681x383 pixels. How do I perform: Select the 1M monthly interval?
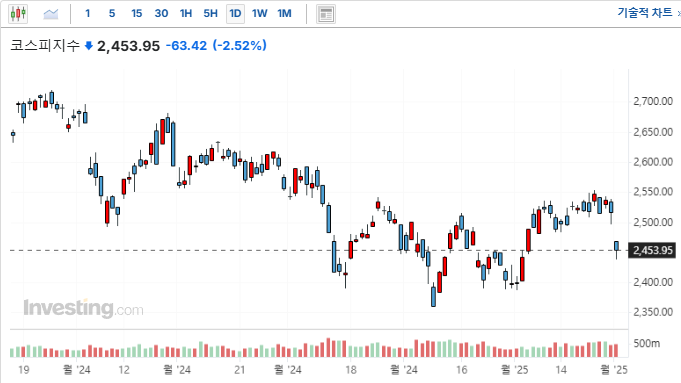coord(284,13)
